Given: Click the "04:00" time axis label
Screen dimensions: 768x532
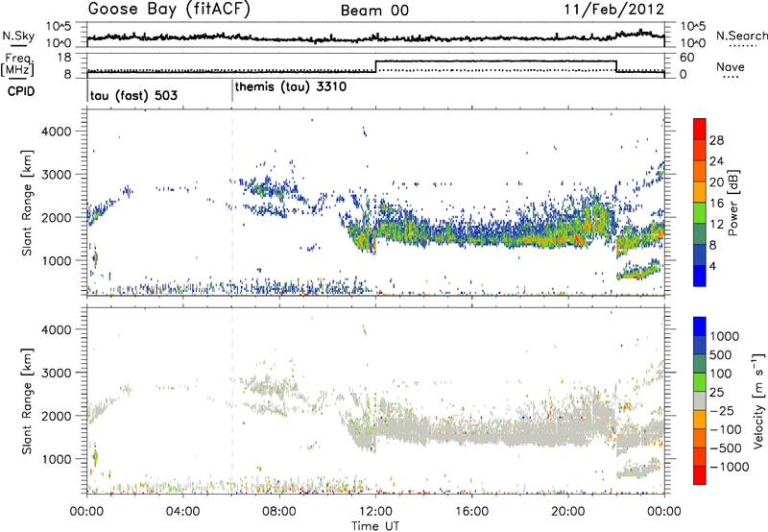Looking at the screenshot, I should tap(182, 512).
